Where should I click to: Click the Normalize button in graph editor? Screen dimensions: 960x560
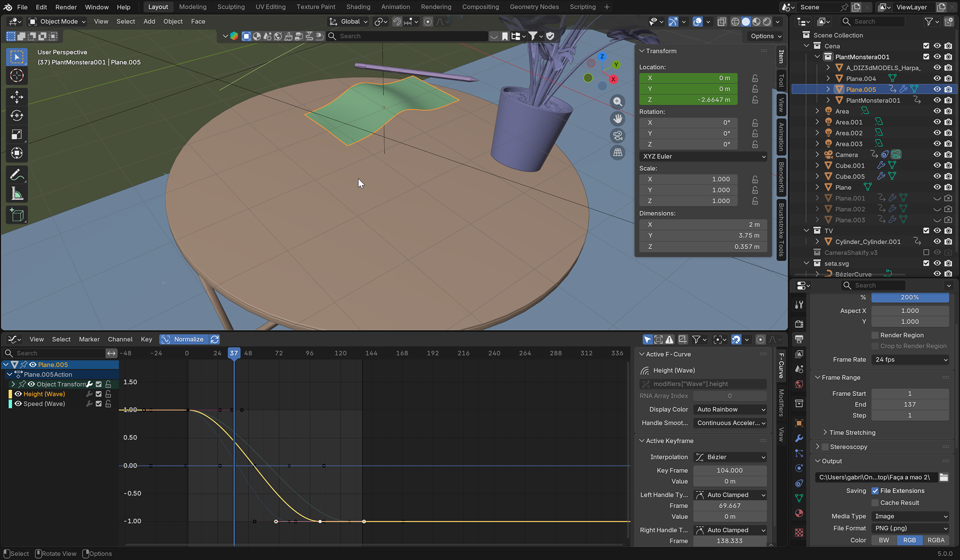tap(183, 339)
